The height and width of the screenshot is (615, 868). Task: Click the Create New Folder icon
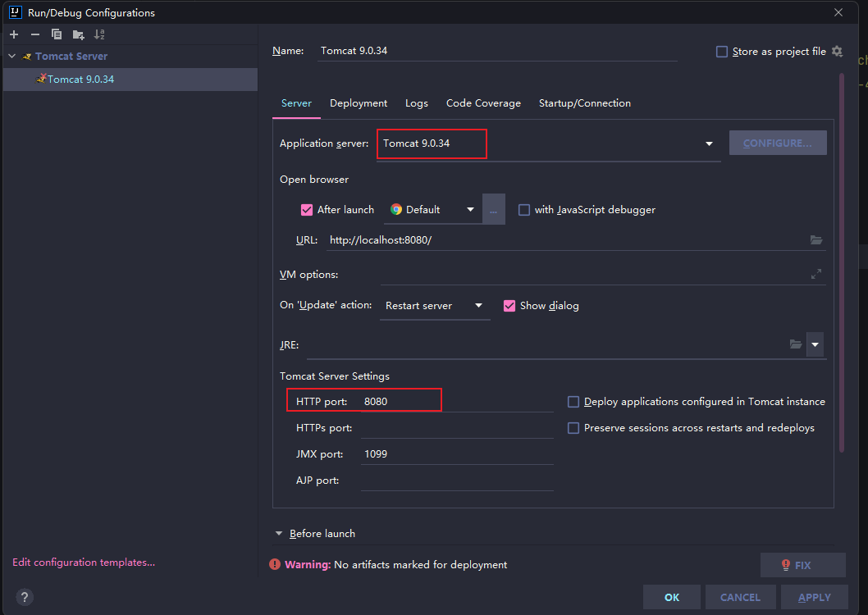click(x=78, y=34)
